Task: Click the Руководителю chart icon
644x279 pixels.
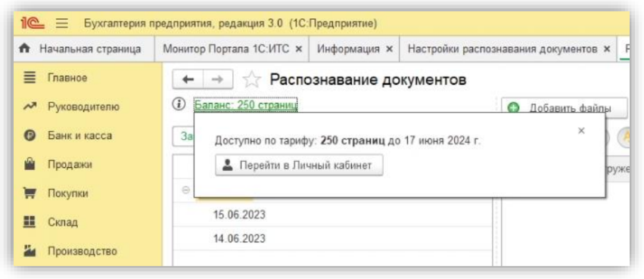Action: pos(30,107)
